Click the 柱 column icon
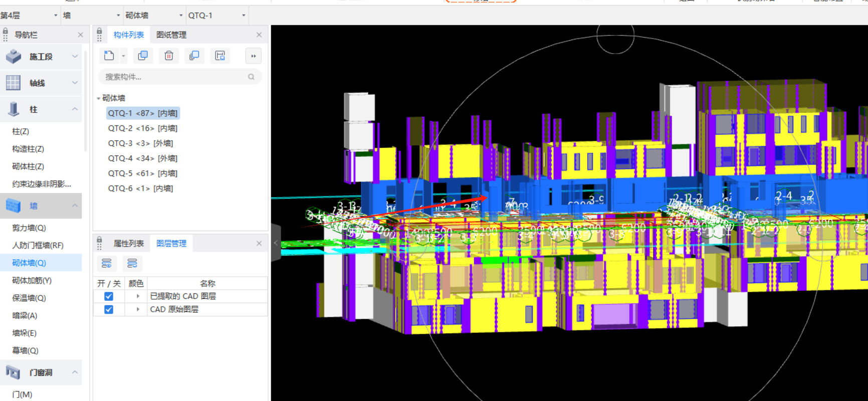Image resolution: width=868 pixels, height=401 pixels. tap(14, 109)
